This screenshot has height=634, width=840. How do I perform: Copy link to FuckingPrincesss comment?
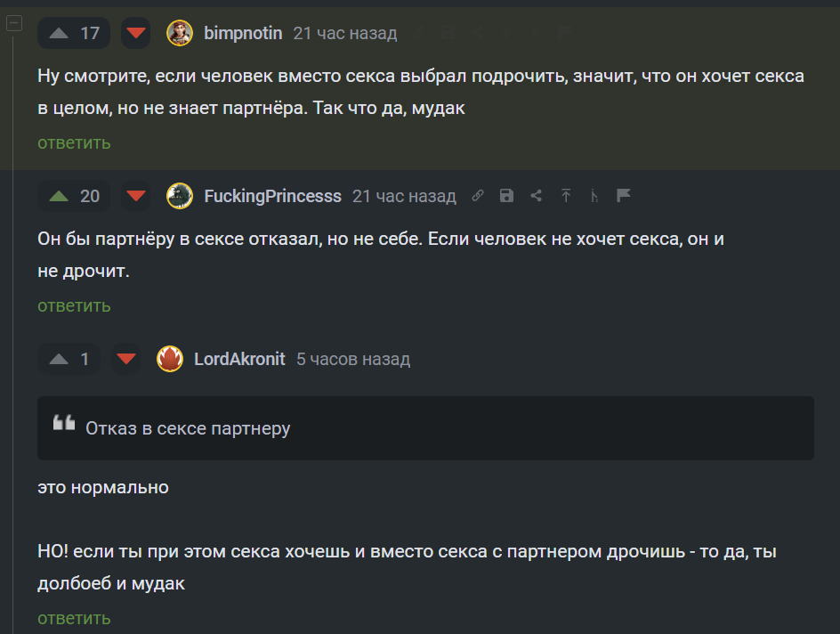point(478,196)
